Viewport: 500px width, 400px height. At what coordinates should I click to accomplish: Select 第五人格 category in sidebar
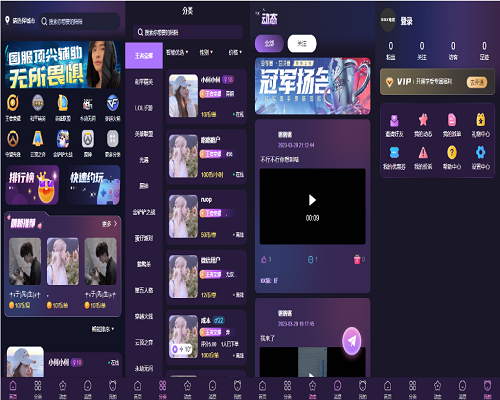click(x=144, y=290)
